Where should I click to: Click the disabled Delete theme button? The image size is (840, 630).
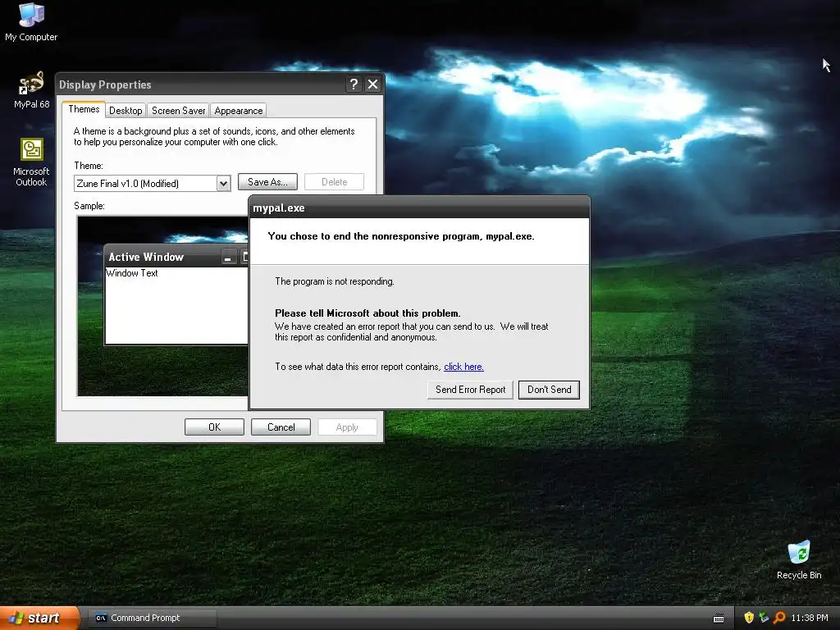(335, 182)
